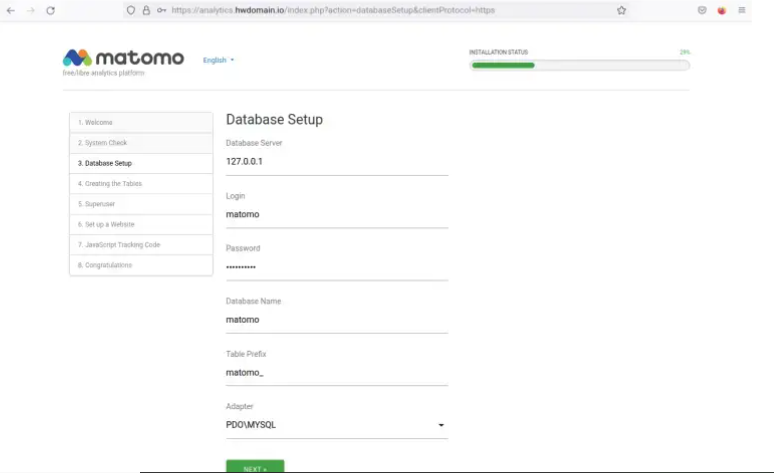Click the browser forward arrow

click(x=31, y=10)
